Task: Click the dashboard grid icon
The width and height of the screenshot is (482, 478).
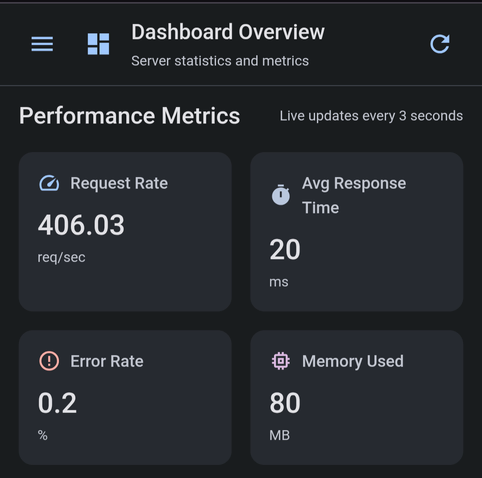Action: (98, 44)
